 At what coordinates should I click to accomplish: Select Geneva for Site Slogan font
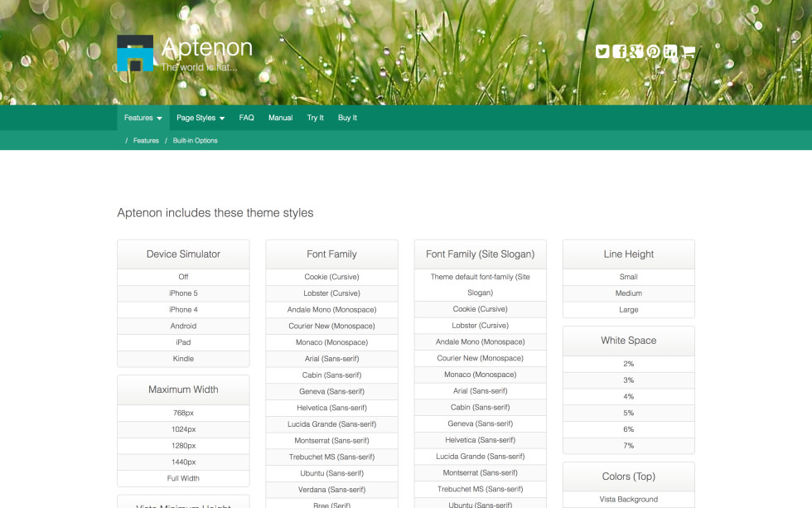[480, 423]
